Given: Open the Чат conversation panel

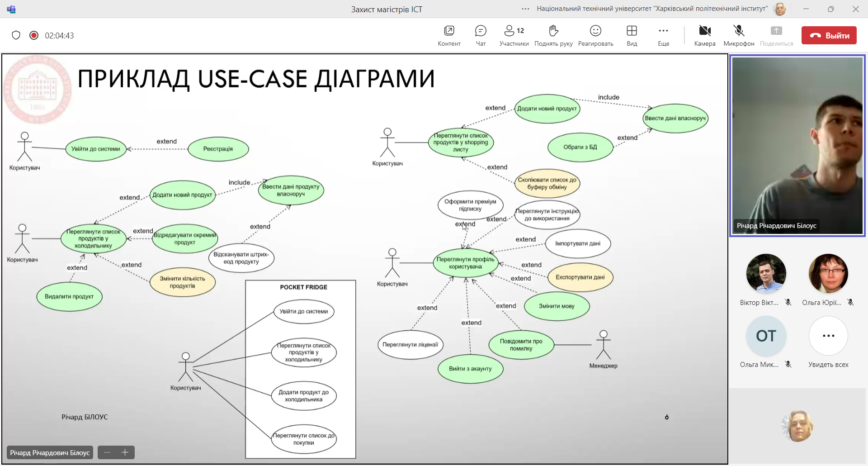Looking at the screenshot, I should point(481,35).
